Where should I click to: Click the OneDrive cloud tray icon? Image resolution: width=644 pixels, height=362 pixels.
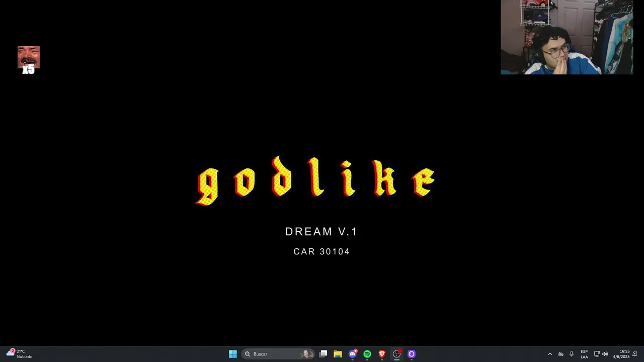[x=560, y=354]
